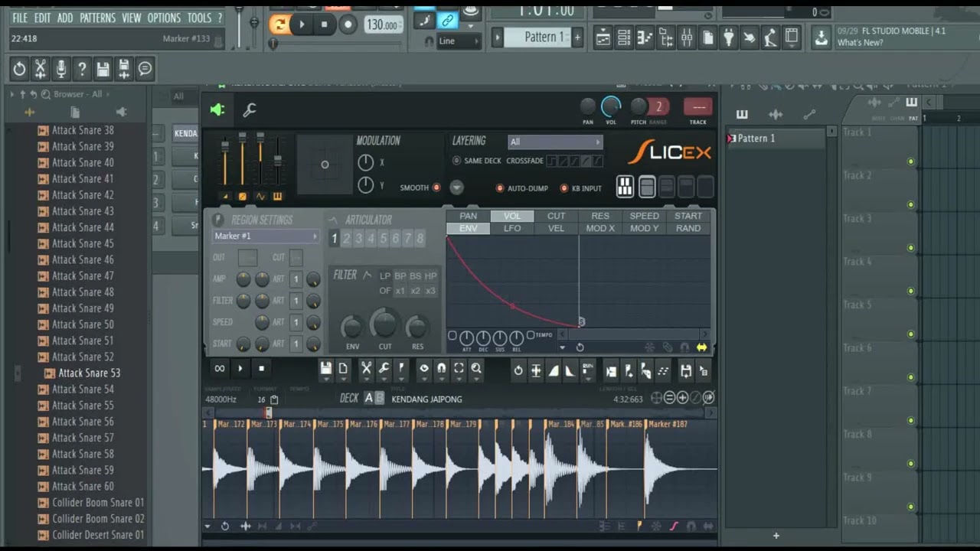Screen dimensions: 980x551
Task: Open the Layering All dropdown
Action: (555, 142)
